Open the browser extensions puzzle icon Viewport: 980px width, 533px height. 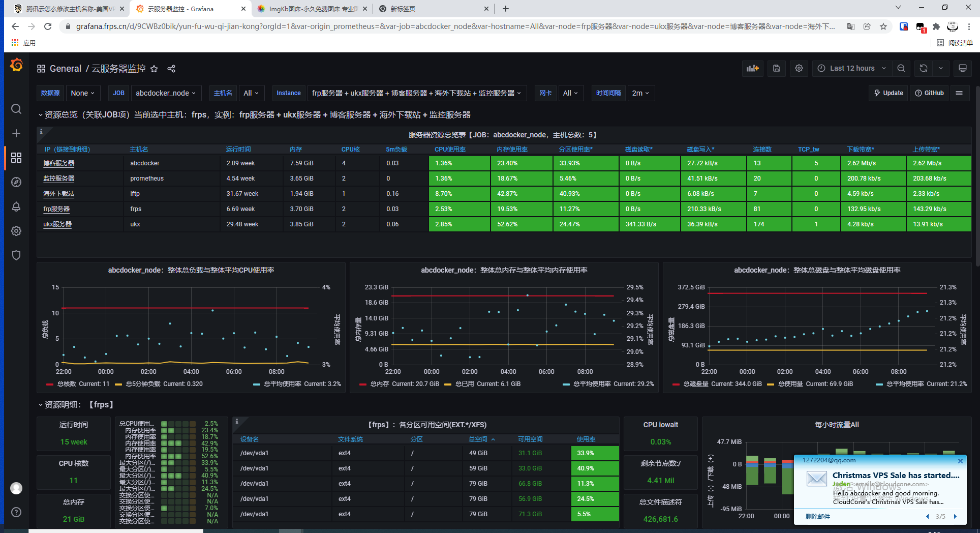pyautogui.click(x=936, y=26)
